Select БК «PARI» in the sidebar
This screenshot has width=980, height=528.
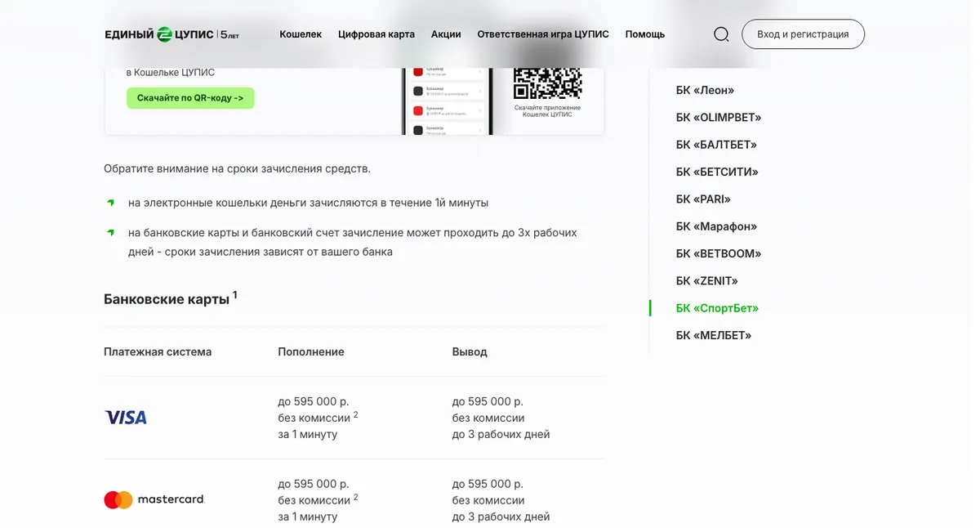[x=703, y=199]
